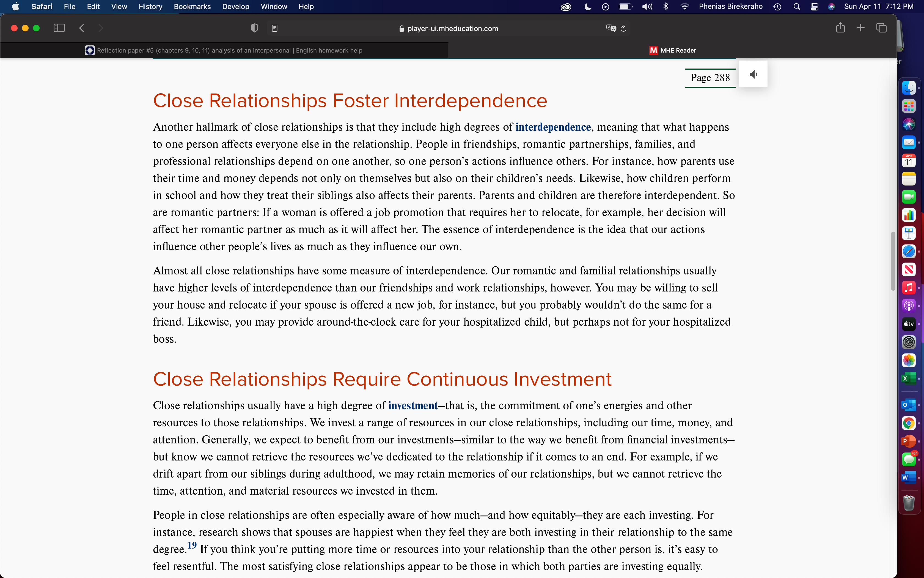Click the page vertical scrollbar thumb

pos(893,261)
